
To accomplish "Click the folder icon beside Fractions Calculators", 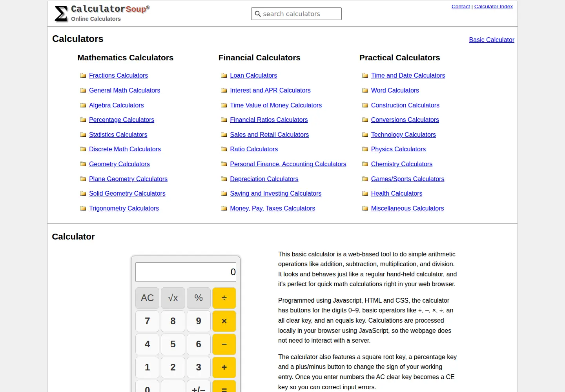I will point(83,76).
